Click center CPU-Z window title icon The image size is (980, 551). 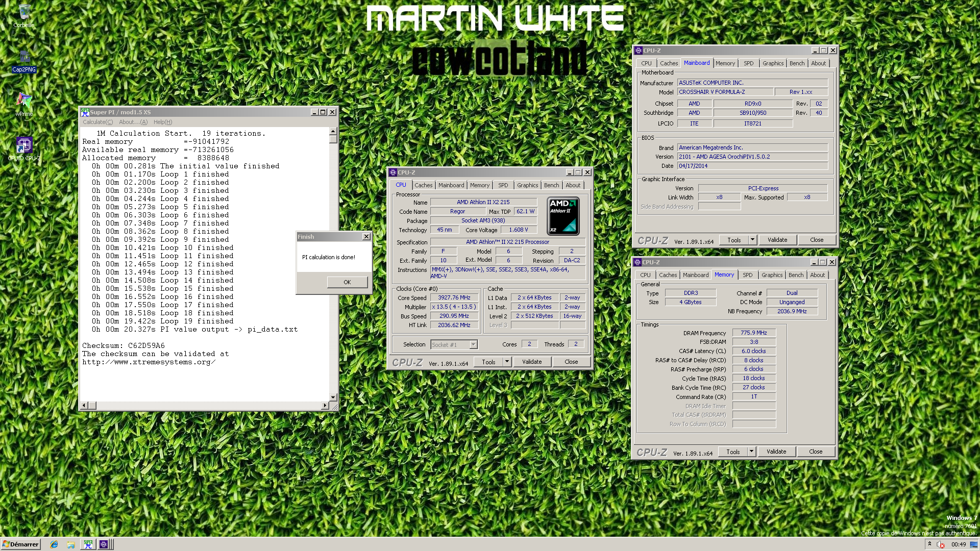click(x=393, y=172)
